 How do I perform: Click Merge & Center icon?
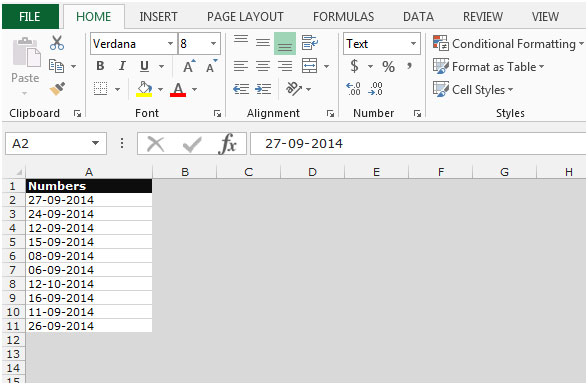click(310, 66)
